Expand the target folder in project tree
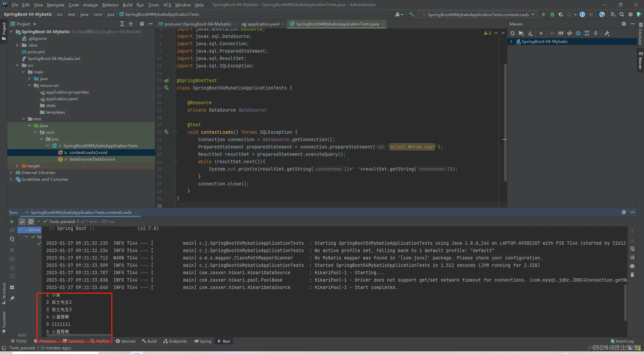The width and height of the screenshot is (644, 354). (x=17, y=166)
